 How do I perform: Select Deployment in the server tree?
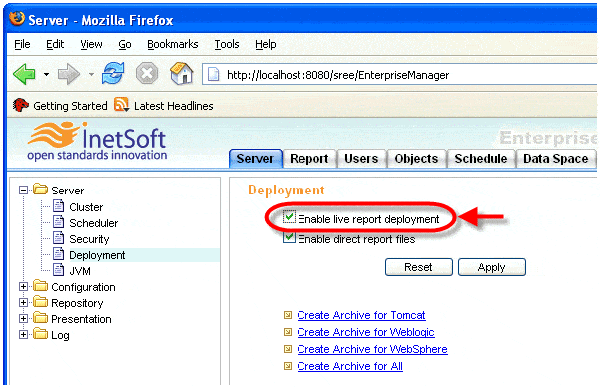[97, 255]
